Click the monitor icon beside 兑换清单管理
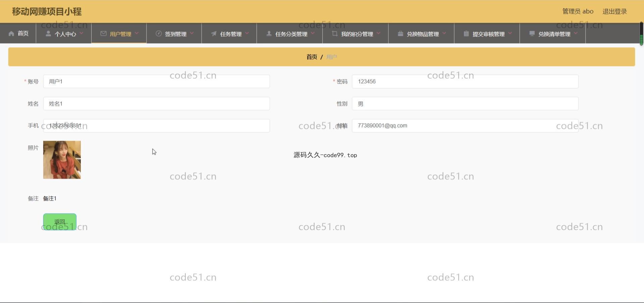This screenshot has width=644, height=303. [532, 34]
